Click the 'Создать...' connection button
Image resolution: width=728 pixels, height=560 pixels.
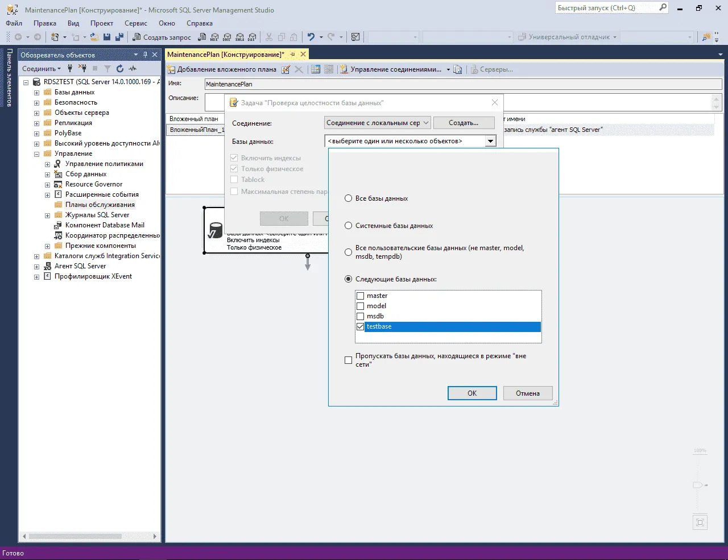click(464, 123)
